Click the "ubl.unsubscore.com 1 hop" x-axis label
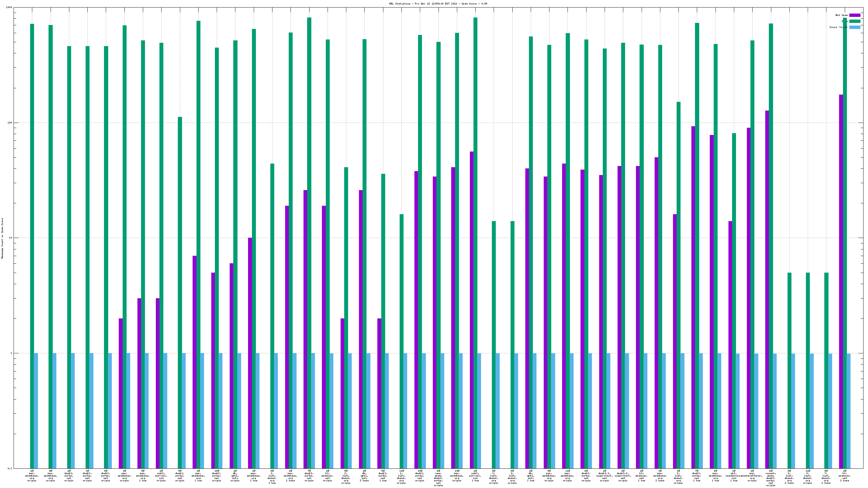 tap(734, 476)
